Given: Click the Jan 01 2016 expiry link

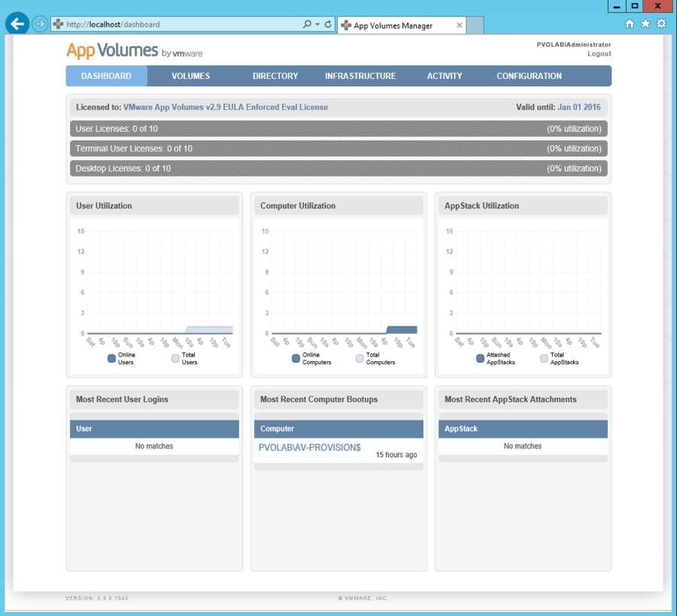Looking at the screenshot, I should pos(579,107).
